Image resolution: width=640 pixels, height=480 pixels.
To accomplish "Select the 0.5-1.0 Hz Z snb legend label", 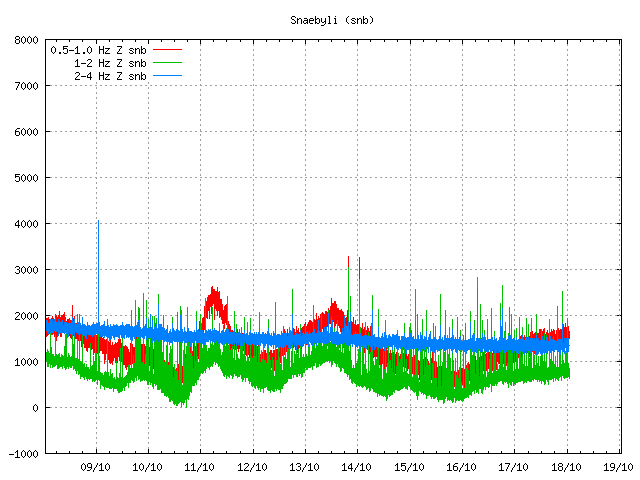I will (x=98, y=50).
